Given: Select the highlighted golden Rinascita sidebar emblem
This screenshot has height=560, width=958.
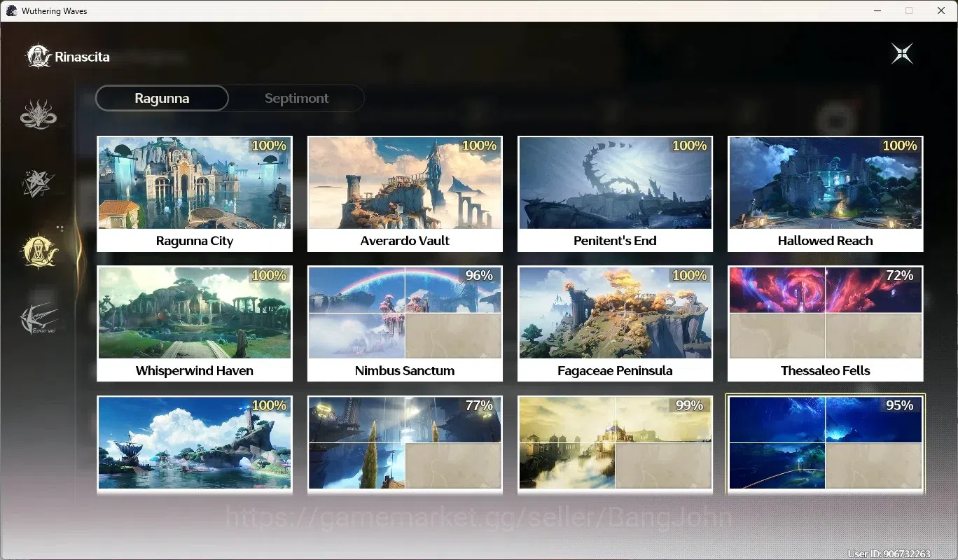Looking at the screenshot, I should (40, 251).
